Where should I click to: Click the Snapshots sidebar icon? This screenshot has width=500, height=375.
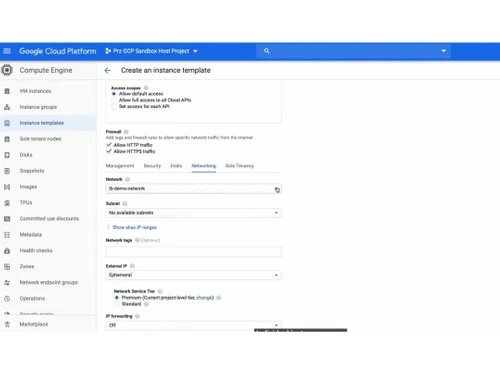[x=7, y=171]
